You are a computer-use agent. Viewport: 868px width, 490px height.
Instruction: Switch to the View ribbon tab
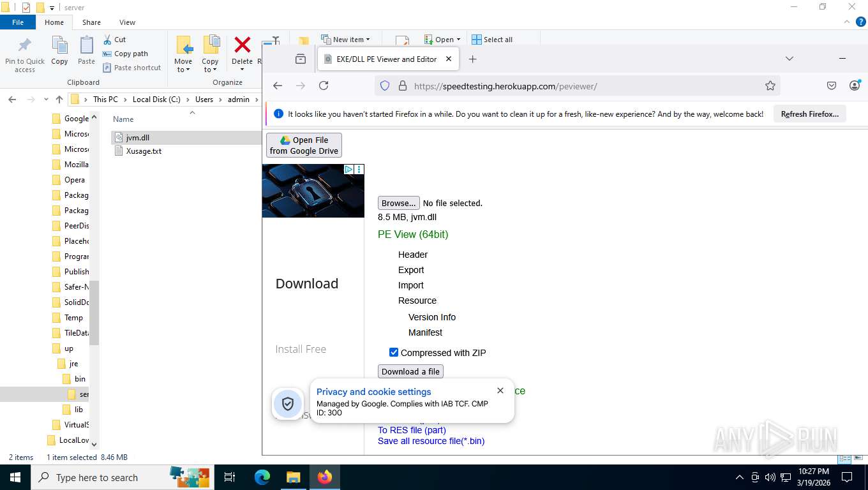click(128, 22)
